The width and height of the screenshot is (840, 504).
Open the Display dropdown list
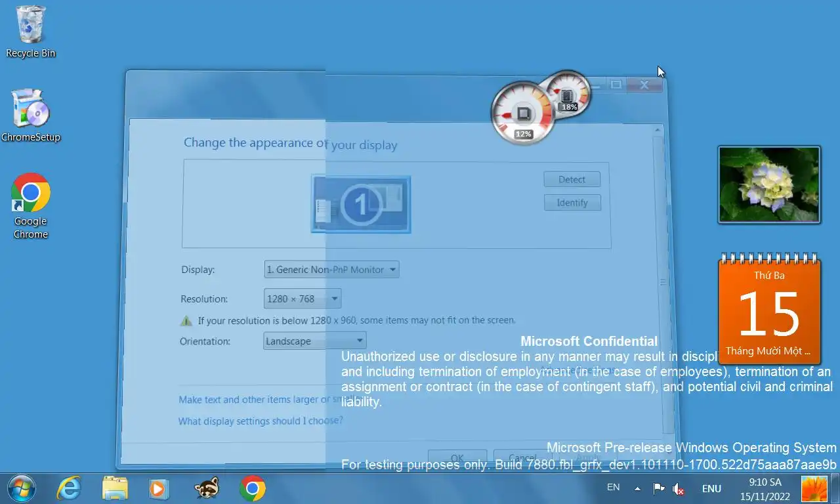click(331, 270)
